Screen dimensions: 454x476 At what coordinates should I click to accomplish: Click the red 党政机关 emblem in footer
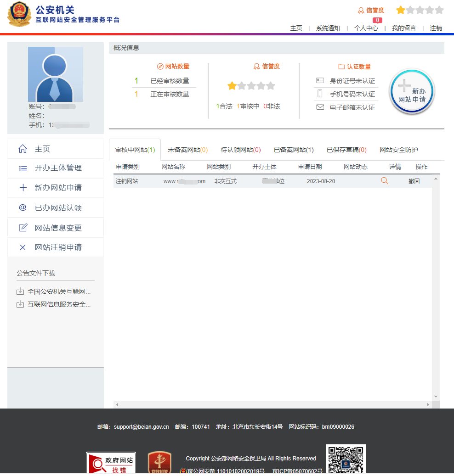pyautogui.click(x=159, y=463)
